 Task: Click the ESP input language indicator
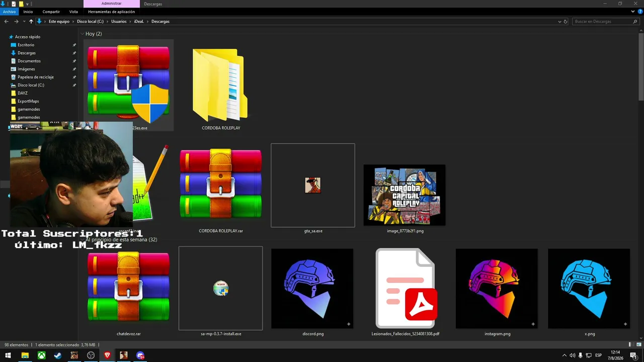tap(599, 355)
